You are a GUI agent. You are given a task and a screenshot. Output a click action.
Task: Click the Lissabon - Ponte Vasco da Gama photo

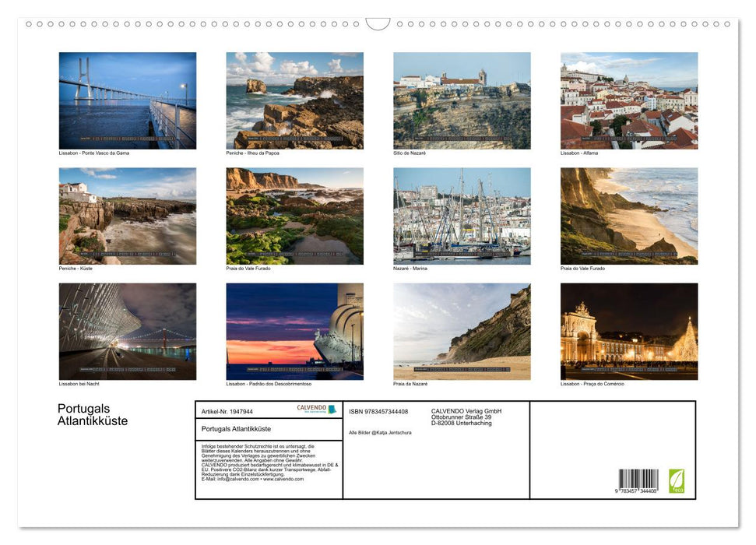coord(128,100)
